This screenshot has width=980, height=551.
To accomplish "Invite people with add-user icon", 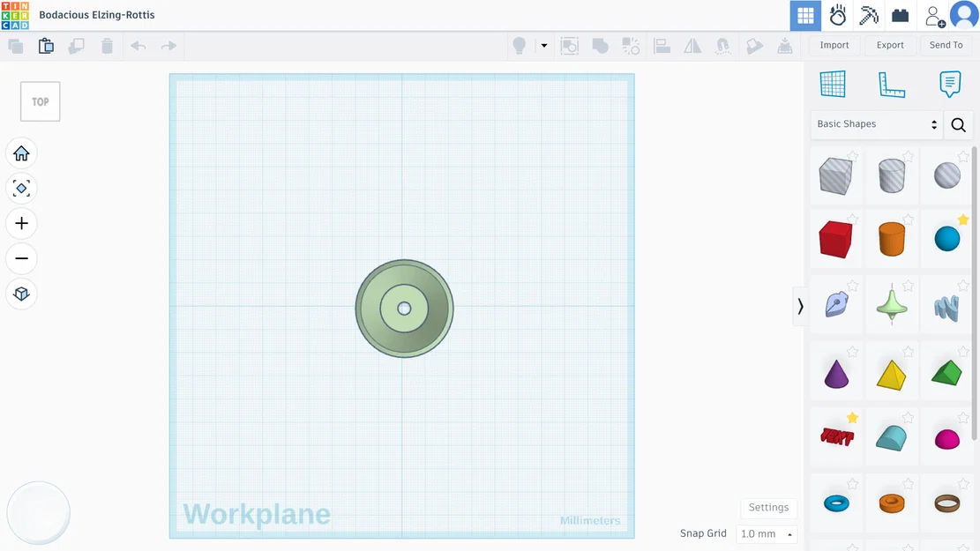I will point(935,16).
